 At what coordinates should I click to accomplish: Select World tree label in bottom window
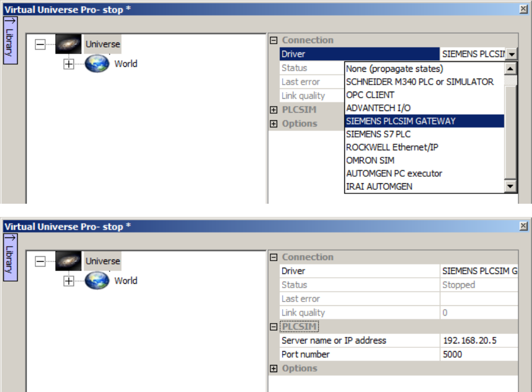tap(126, 281)
